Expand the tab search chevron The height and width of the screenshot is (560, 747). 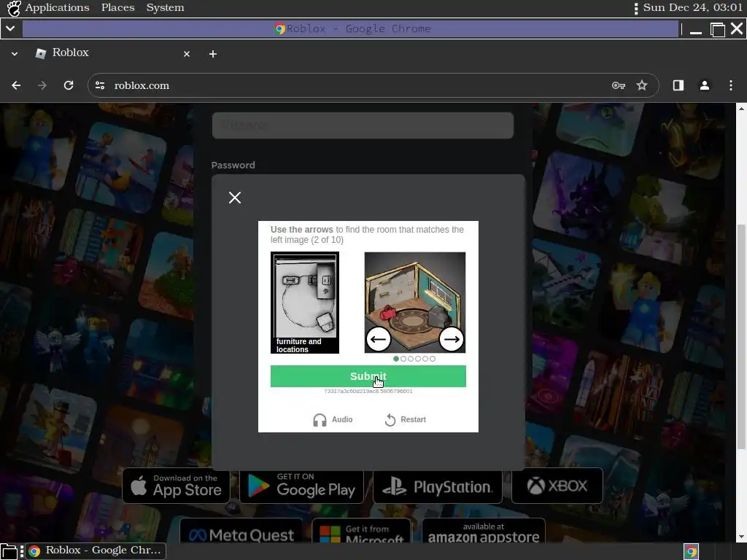pos(15,54)
